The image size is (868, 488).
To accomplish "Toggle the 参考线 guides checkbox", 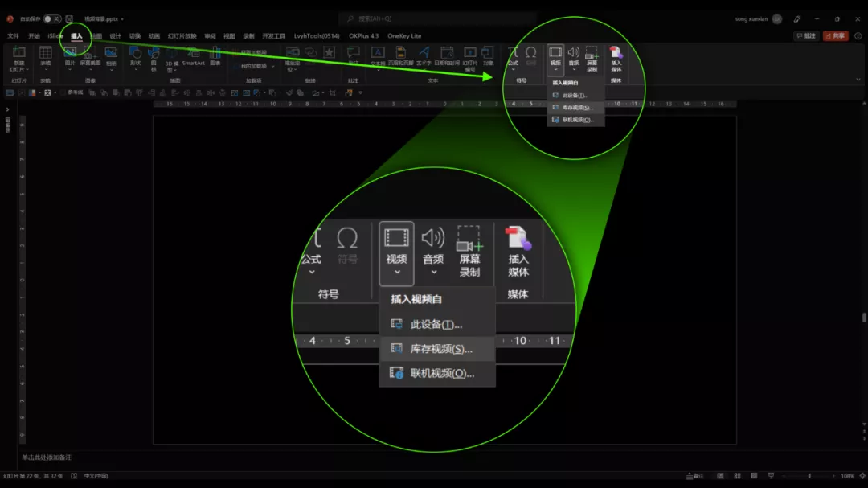I will 72,92.
